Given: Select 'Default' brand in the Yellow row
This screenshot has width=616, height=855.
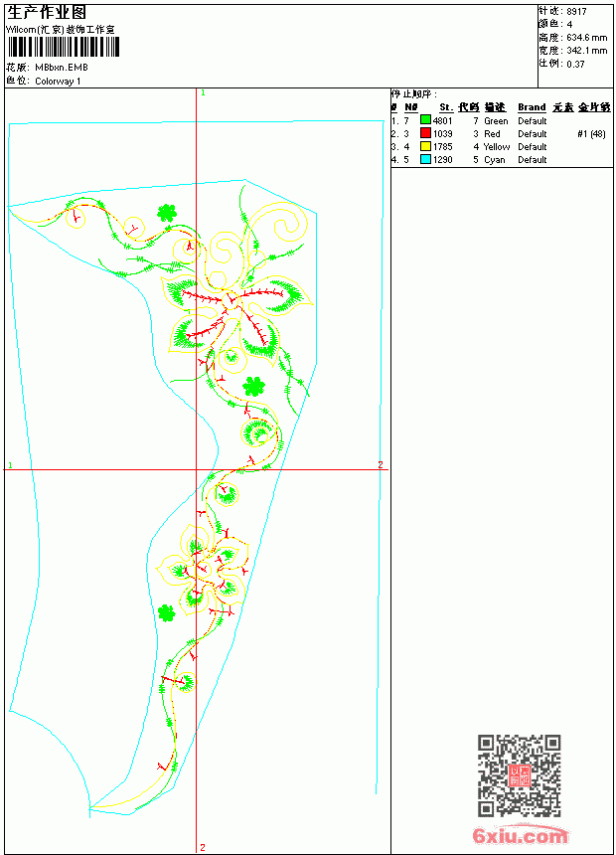Looking at the screenshot, I should [x=533, y=147].
